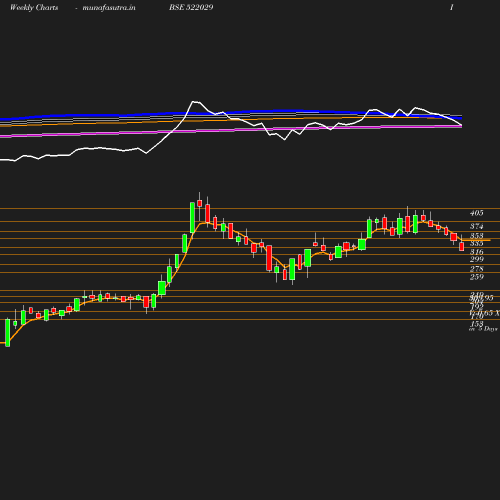Click the 405 price level label

point(477,213)
